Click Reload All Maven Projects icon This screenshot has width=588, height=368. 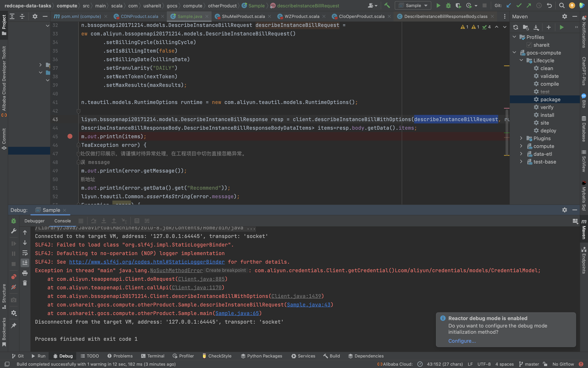tap(516, 27)
